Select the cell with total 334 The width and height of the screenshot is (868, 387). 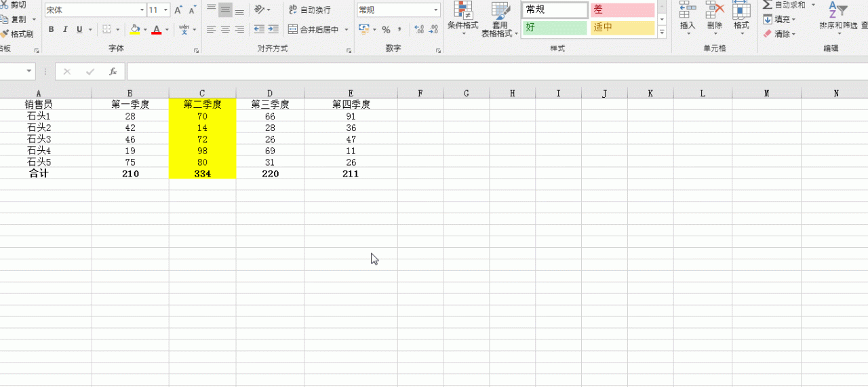coord(202,174)
